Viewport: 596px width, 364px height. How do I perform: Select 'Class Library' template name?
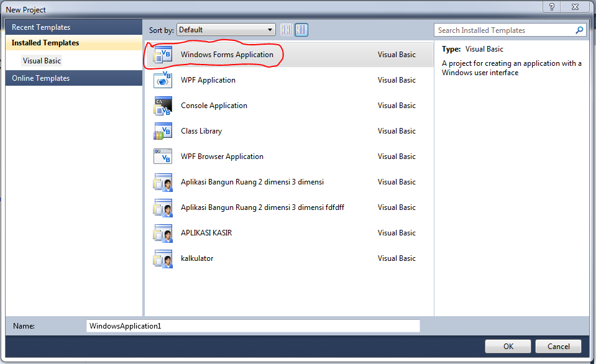coord(201,131)
